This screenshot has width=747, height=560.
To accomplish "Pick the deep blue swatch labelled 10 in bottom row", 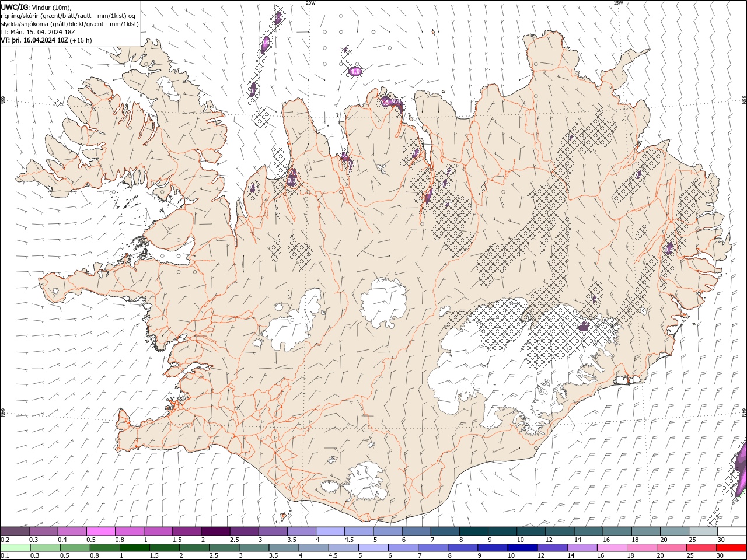I will point(522,548).
